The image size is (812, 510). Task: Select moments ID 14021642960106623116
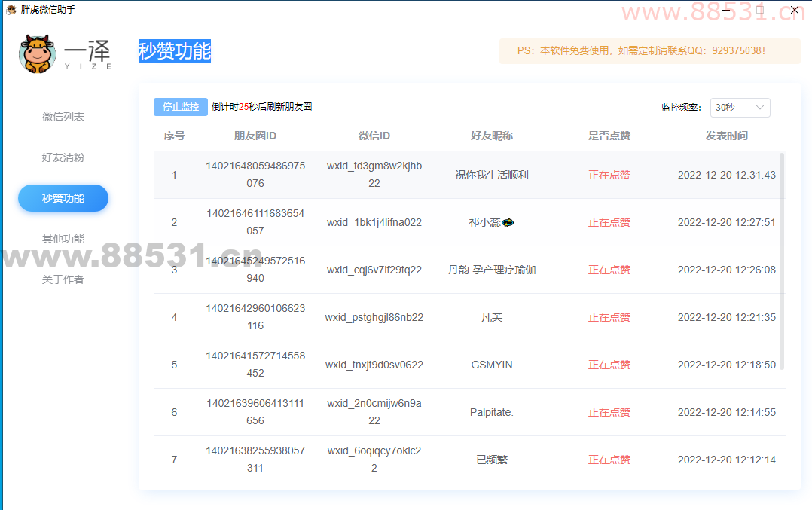coord(255,317)
